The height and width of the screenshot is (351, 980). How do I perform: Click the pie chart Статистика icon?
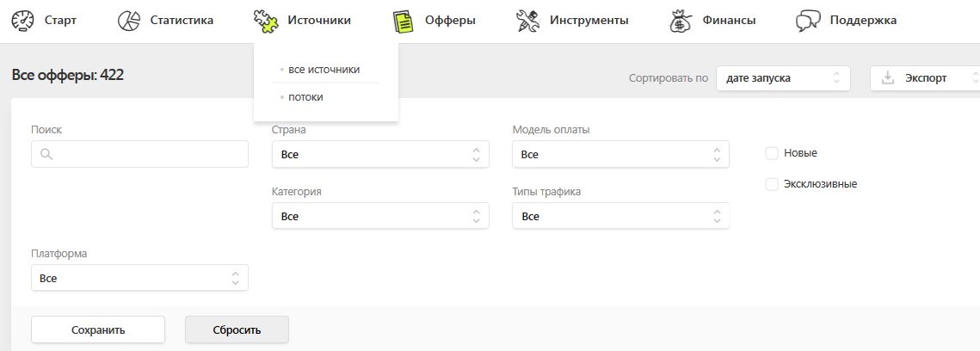pos(129,20)
